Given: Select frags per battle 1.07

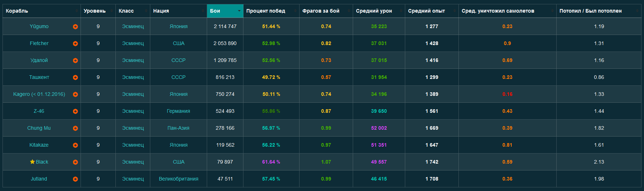Looking at the screenshot, I should [326, 162].
